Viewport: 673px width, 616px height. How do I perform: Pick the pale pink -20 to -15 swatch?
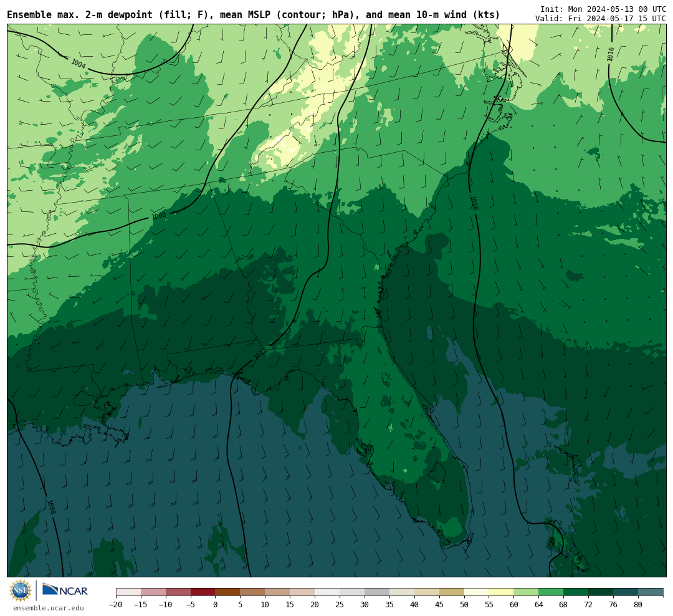click(128, 592)
